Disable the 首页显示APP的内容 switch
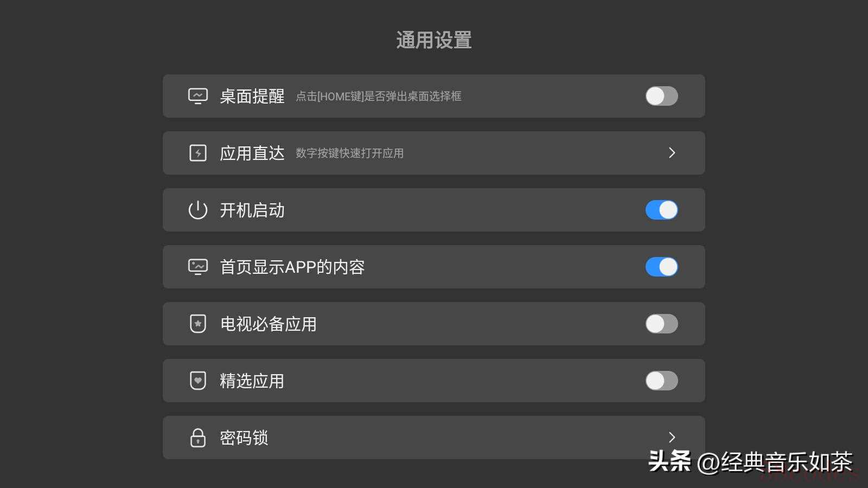The height and width of the screenshot is (488, 868). point(661,267)
